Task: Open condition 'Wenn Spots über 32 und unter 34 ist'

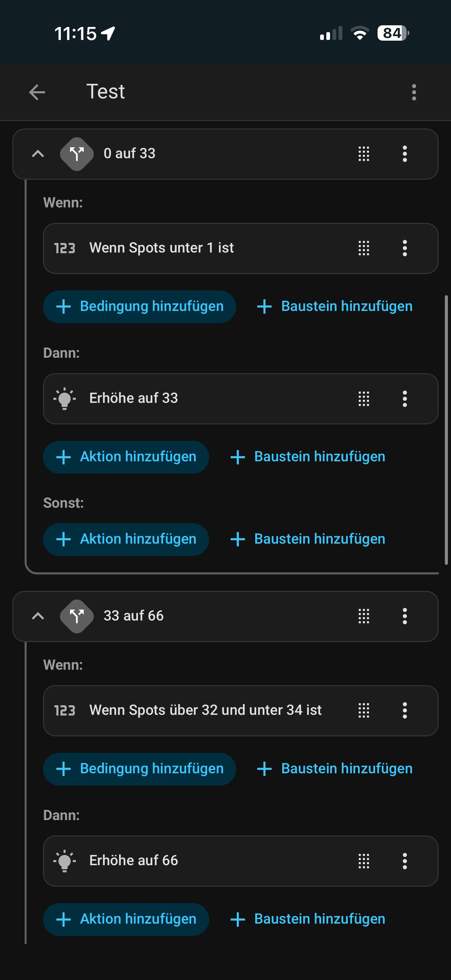Action: click(x=205, y=710)
